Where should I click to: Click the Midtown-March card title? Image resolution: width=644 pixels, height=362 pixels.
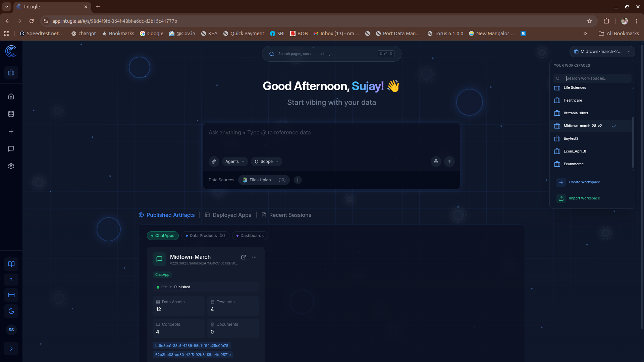coord(190,257)
